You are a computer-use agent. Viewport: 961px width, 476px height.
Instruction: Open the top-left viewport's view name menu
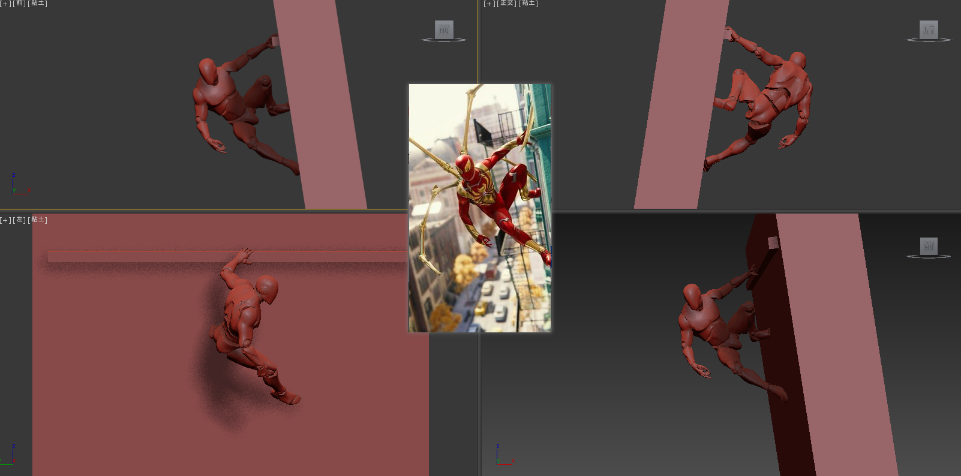pos(19,3)
